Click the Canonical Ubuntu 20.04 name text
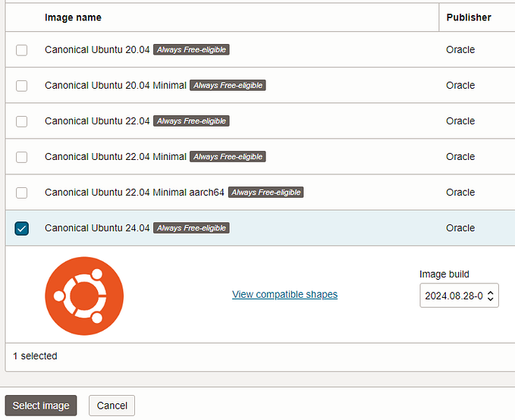Viewport: 515px width, 420px height. (97, 49)
